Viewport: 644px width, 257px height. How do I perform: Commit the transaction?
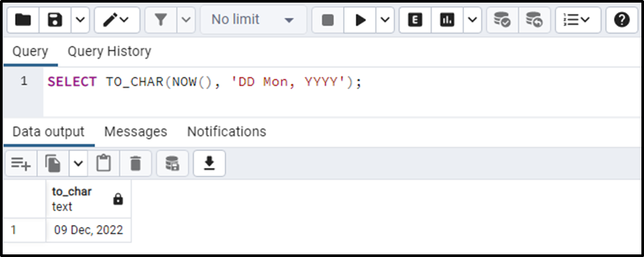[502, 20]
